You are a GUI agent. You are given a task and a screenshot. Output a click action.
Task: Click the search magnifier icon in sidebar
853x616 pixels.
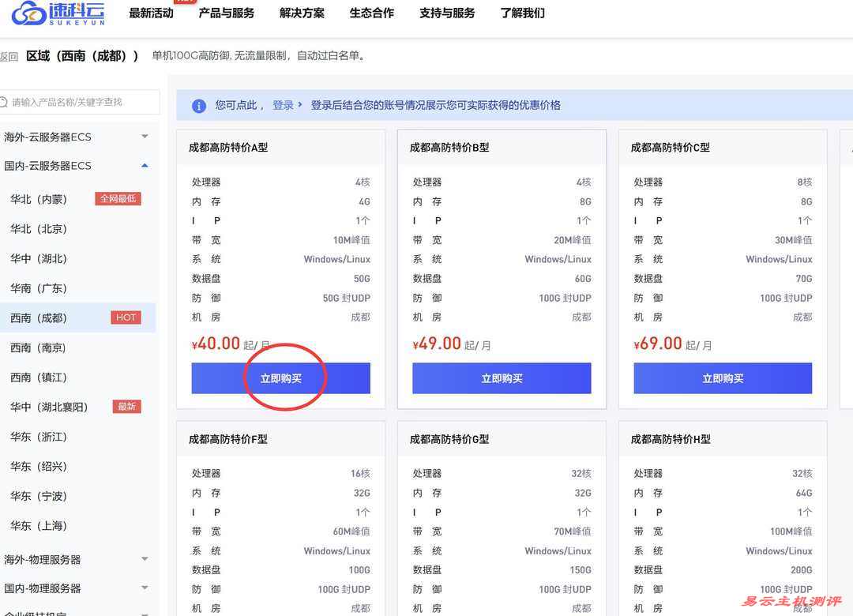click(4, 102)
